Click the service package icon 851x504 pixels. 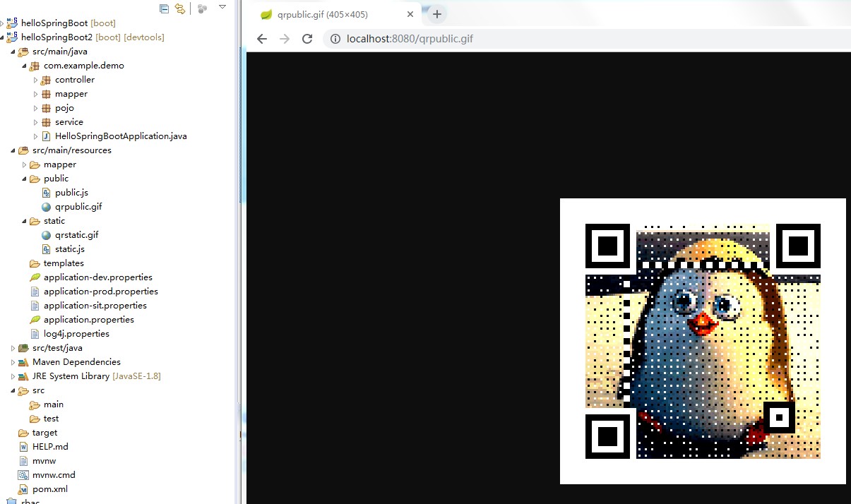pyautogui.click(x=46, y=122)
